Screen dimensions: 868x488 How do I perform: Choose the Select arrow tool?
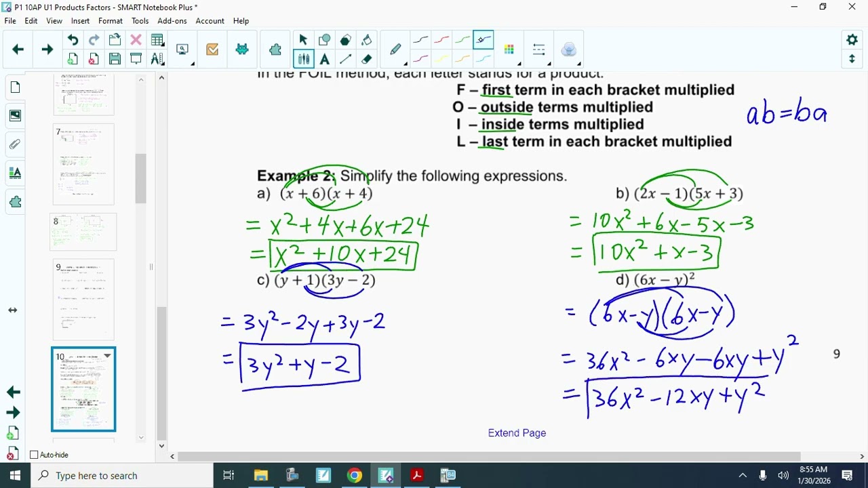pyautogui.click(x=303, y=40)
